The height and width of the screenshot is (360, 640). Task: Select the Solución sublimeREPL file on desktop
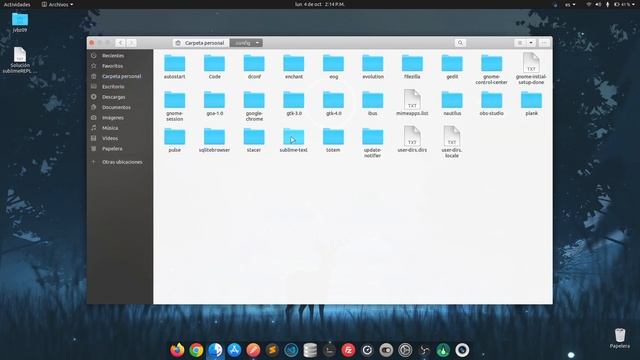20,60
